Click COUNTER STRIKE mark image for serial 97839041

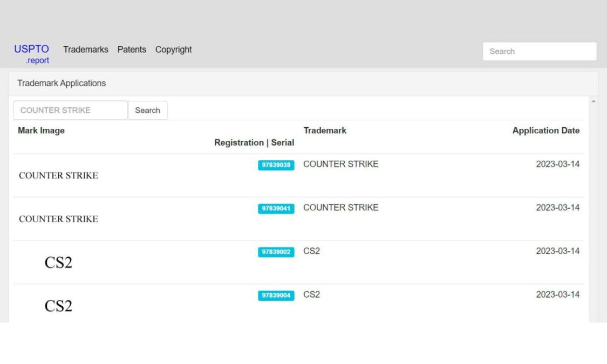pos(58,219)
